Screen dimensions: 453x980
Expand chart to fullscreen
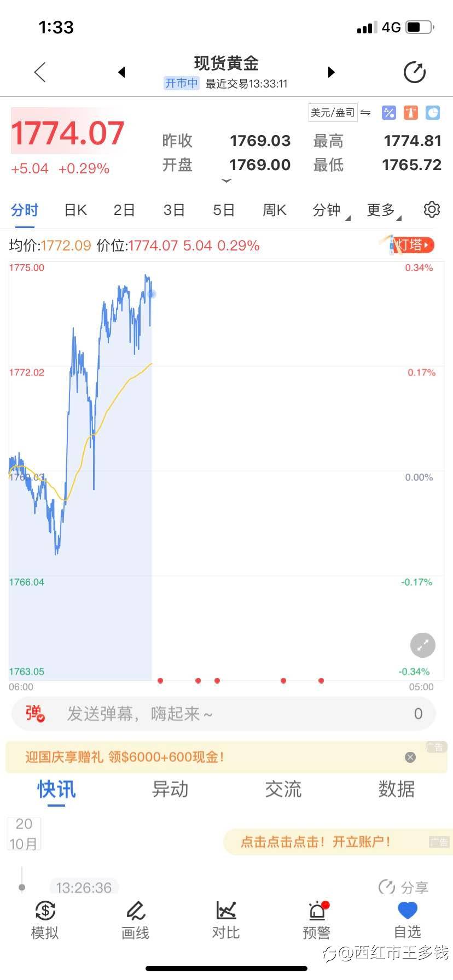[x=423, y=645]
